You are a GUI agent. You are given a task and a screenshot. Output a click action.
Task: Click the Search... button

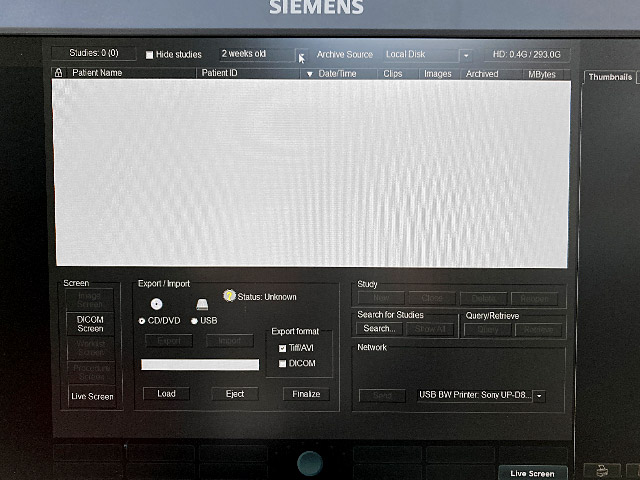[x=379, y=329]
